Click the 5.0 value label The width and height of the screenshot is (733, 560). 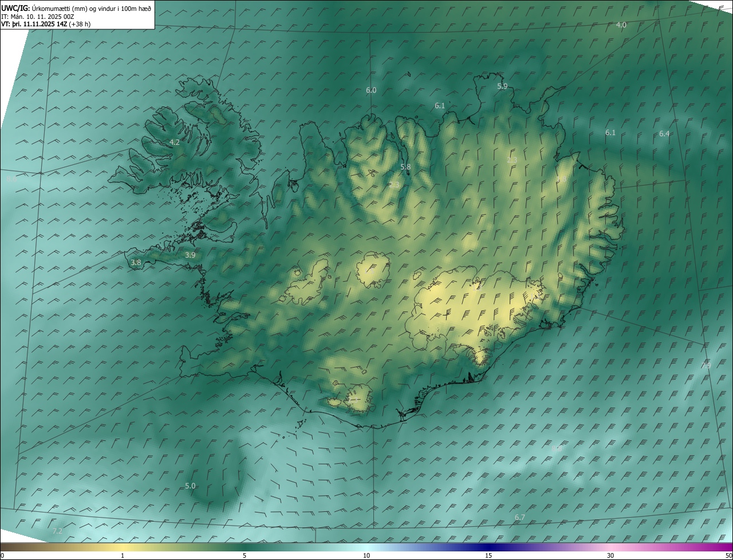(190, 486)
